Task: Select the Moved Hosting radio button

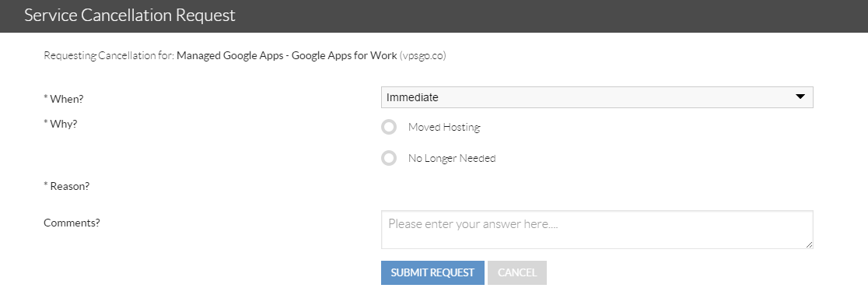Action: pos(389,128)
